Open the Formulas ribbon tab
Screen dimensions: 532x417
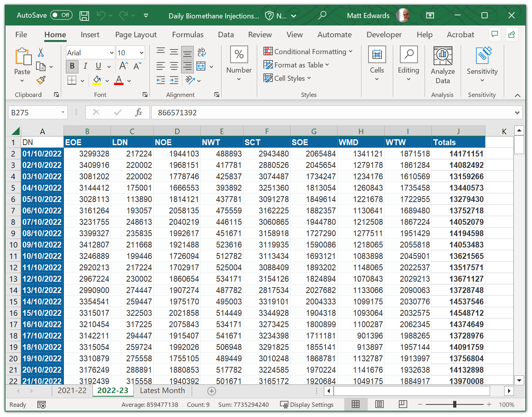[188, 35]
